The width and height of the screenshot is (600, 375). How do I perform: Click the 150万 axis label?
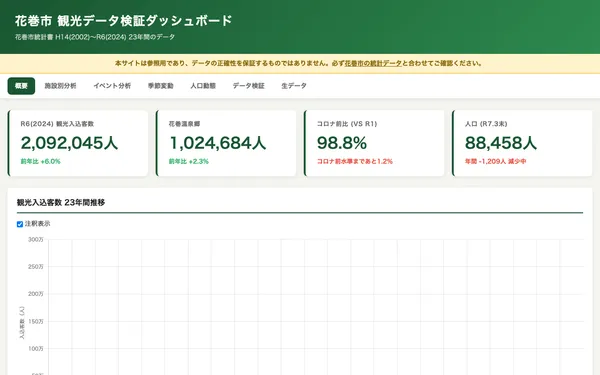point(36,321)
